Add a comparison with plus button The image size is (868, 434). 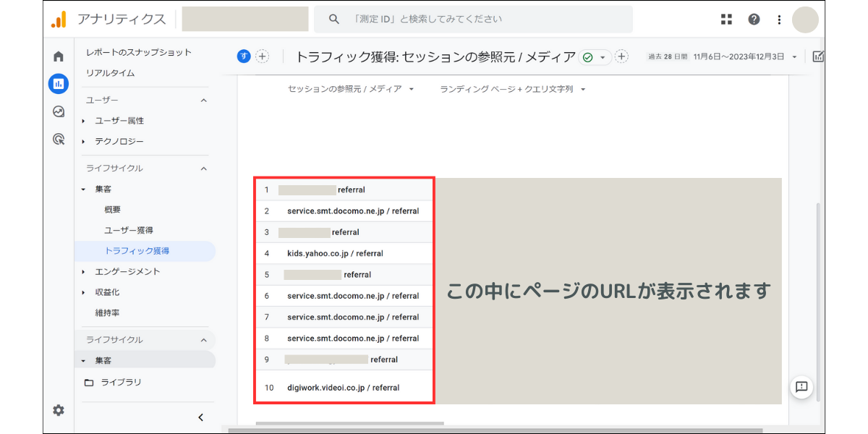point(262,56)
